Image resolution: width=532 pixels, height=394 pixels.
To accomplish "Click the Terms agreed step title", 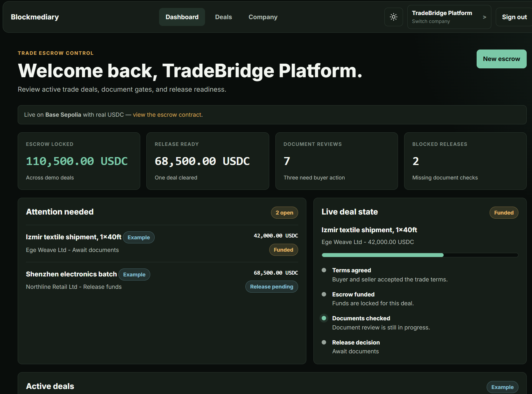I will 351,270.
